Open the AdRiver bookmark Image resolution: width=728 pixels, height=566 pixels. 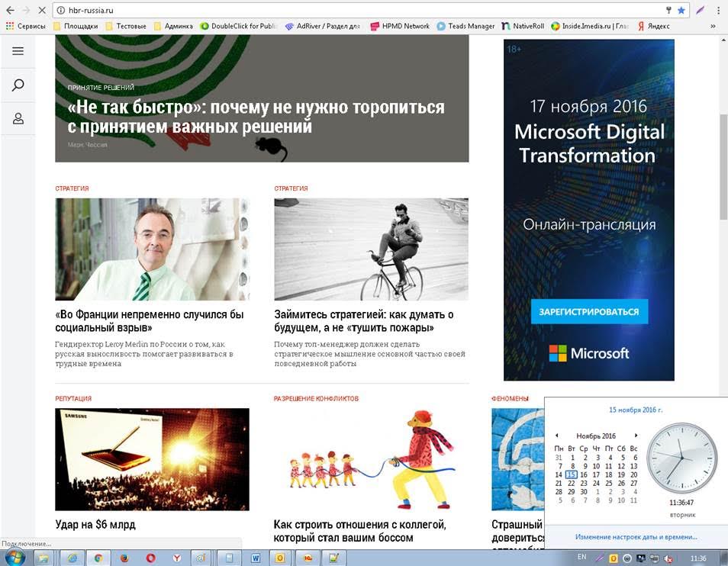coord(323,27)
